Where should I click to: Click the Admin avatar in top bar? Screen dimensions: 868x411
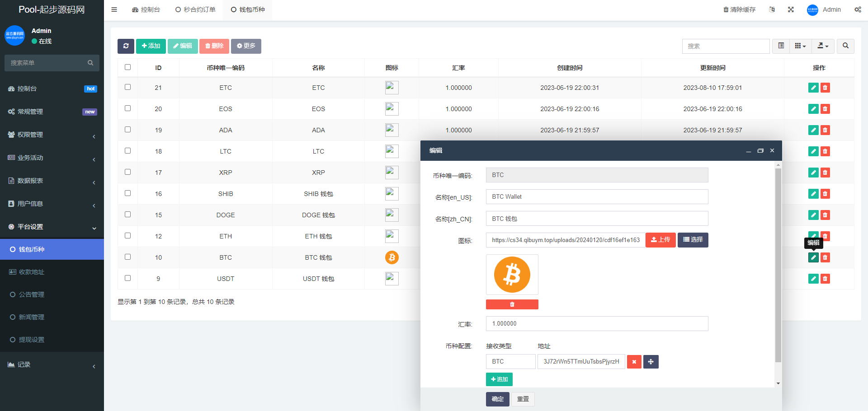tap(812, 10)
